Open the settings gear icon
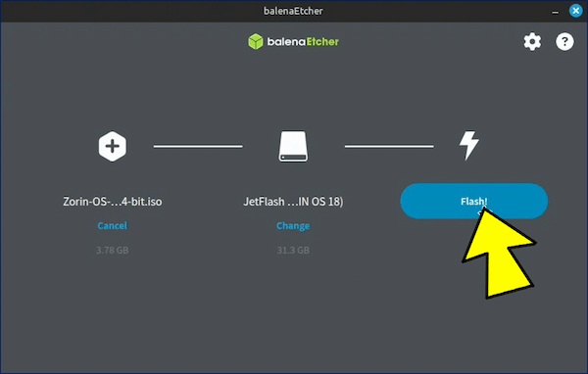 [532, 41]
